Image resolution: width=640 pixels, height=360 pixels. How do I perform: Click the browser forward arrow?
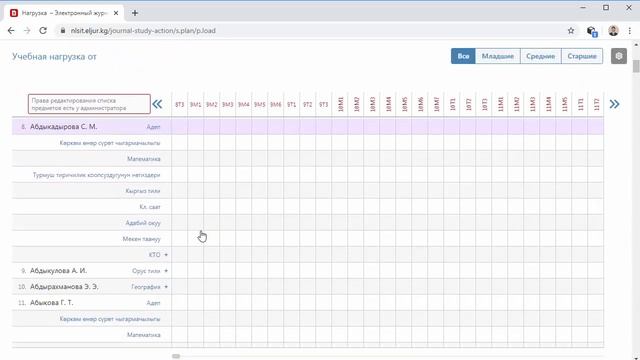pyautogui.click(x=27, y=31)
